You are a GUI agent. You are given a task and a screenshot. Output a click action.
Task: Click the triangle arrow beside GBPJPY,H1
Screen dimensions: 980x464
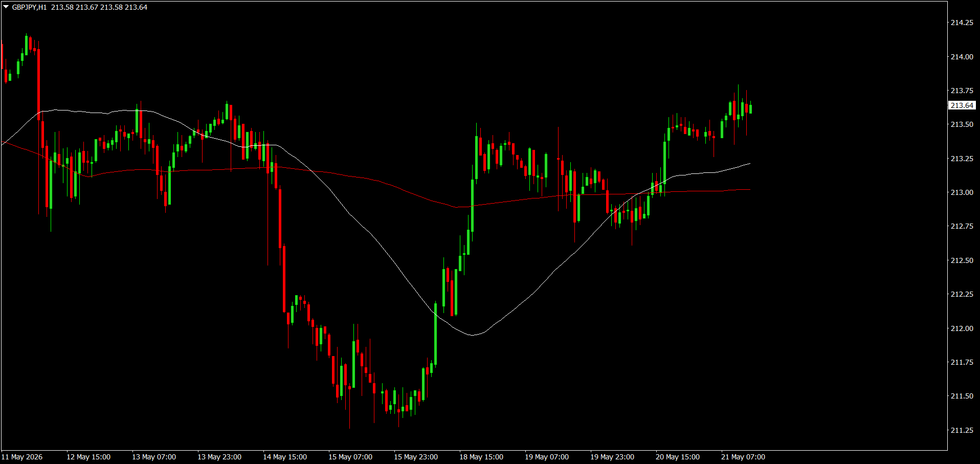6,7
